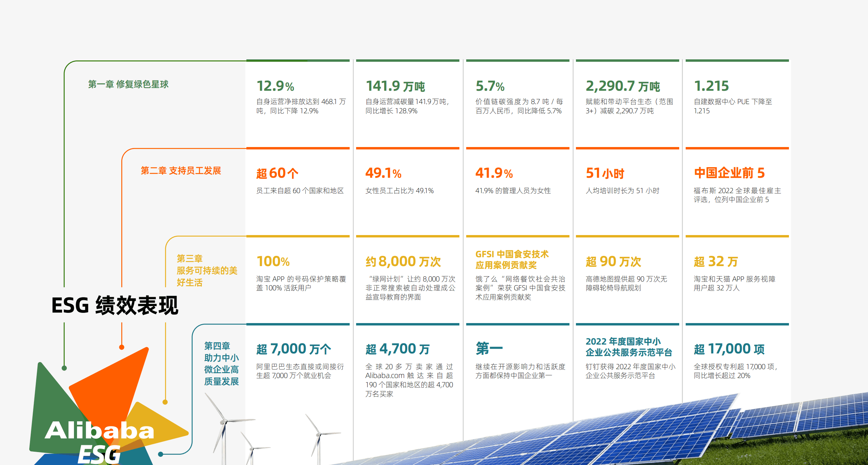
Task: Click description 全球 20 多万卖家通过 Alibaba.com
Action: 409,380
